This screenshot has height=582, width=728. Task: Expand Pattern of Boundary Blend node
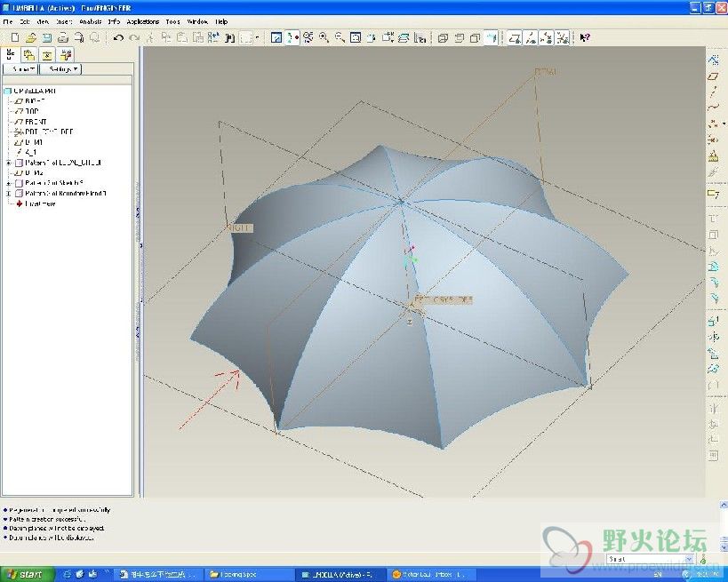[8, 194]
